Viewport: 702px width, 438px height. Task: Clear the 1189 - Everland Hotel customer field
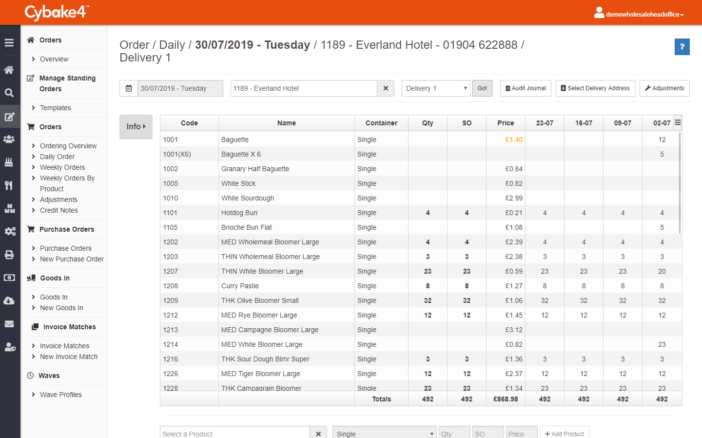[385, 88]
